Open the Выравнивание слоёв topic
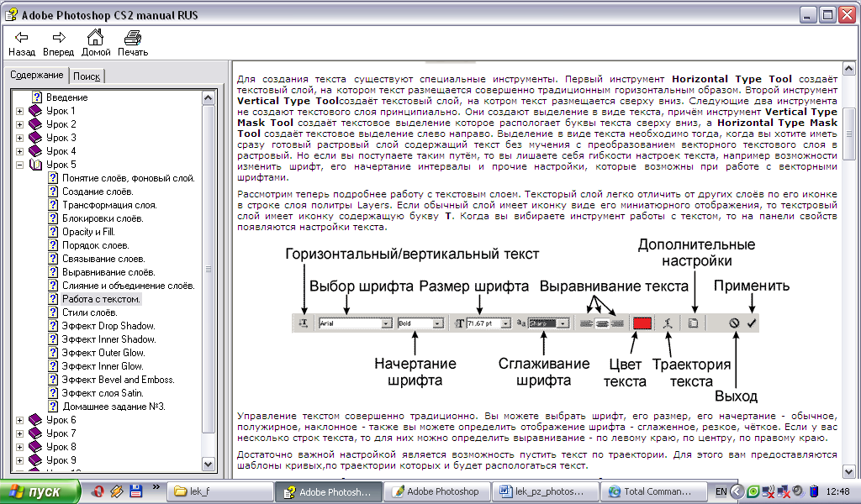 [x=108, y=272]
